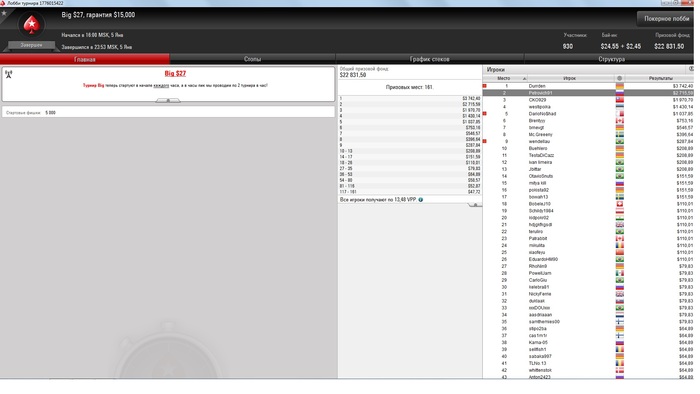Select player sabaka997 in the list
Screen dimensions: 700x394
588,357
